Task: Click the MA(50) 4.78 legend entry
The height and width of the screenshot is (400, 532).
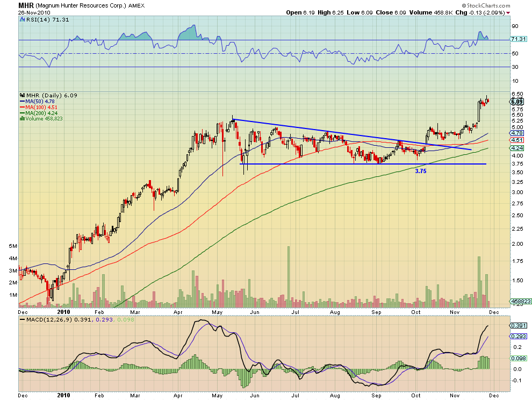Action: point(40,101)
